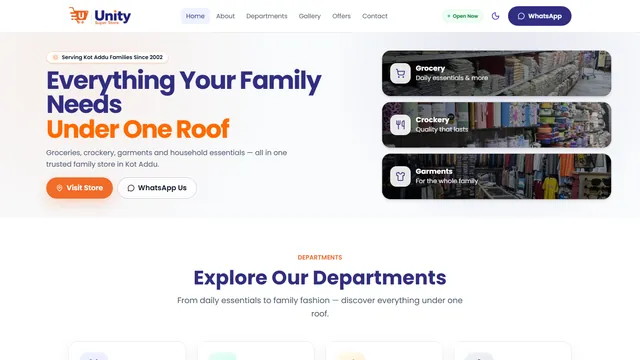Click the Everything Your Family Needs headline
Image resolution: width=640 pixels, height=360 pixels.
[x=184, y=92]
